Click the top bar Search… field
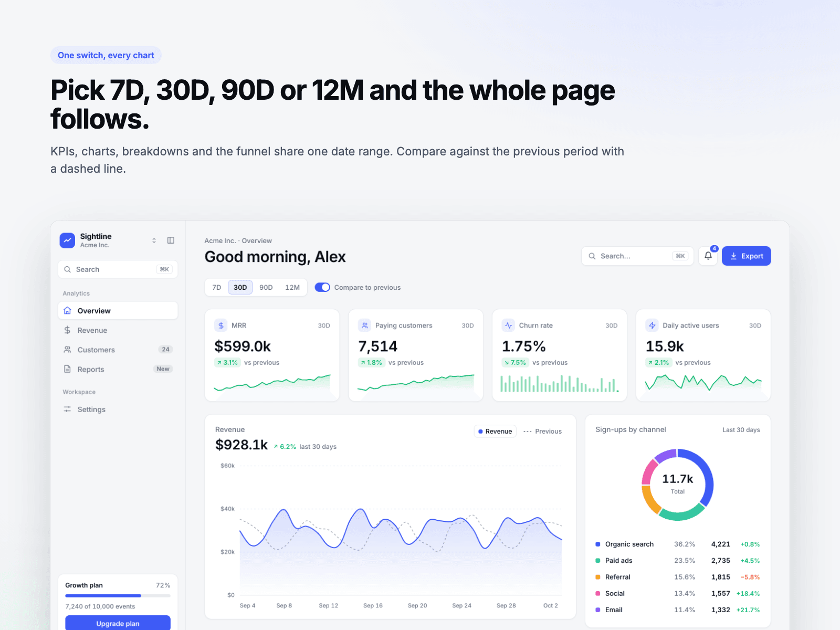840x630 pixels. (x=637, y=256)
